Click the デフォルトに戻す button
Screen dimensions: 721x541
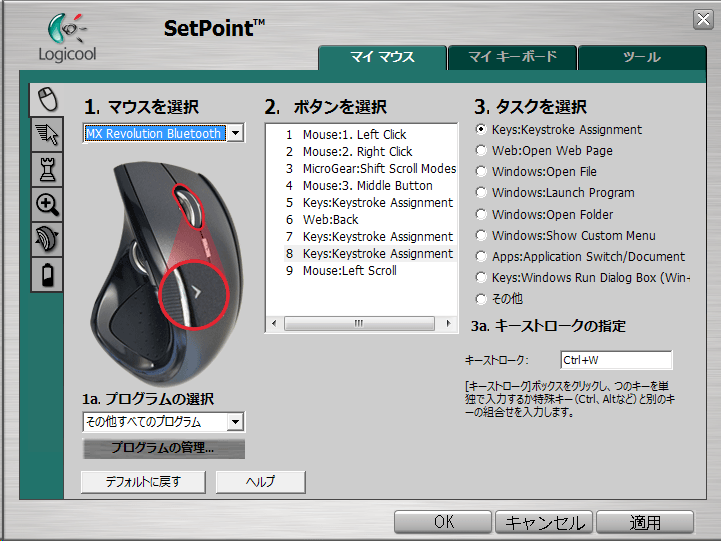pos(143,482)
